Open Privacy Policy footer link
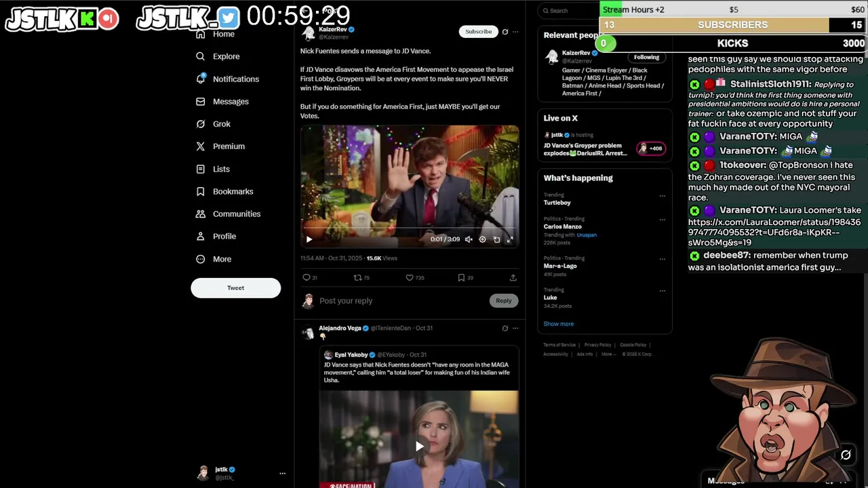Screen dimensions: 868x488 point(597,345)
